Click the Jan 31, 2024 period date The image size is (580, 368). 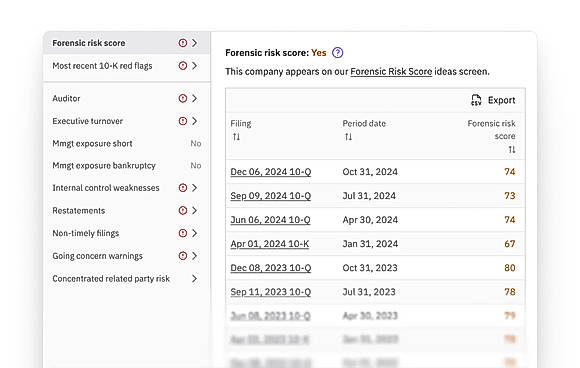370,244
